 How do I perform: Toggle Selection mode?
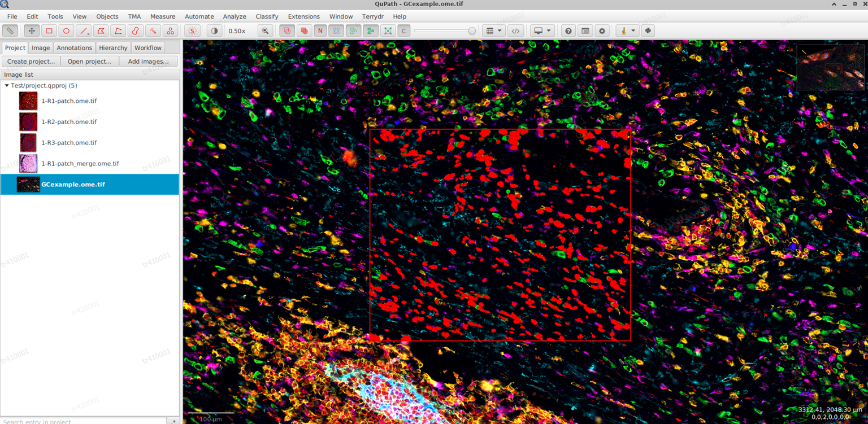(x=192, y=30)
